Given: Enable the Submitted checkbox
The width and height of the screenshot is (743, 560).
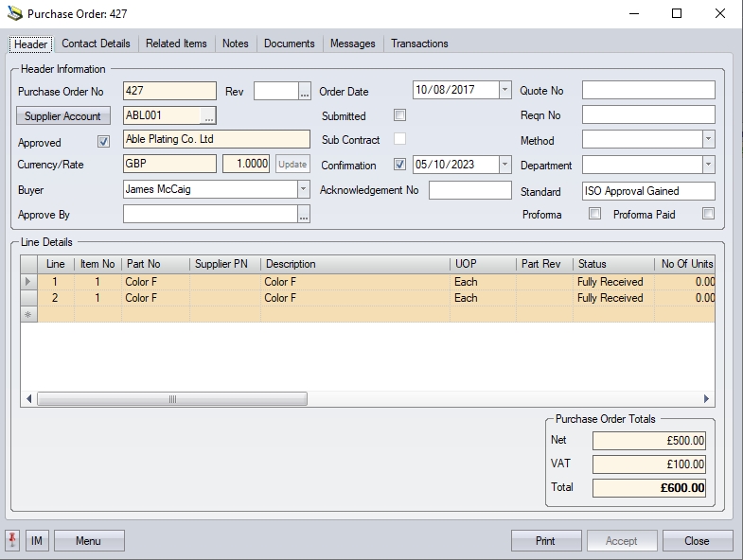Looking at the screenshot, I should (x=399, y=115).
